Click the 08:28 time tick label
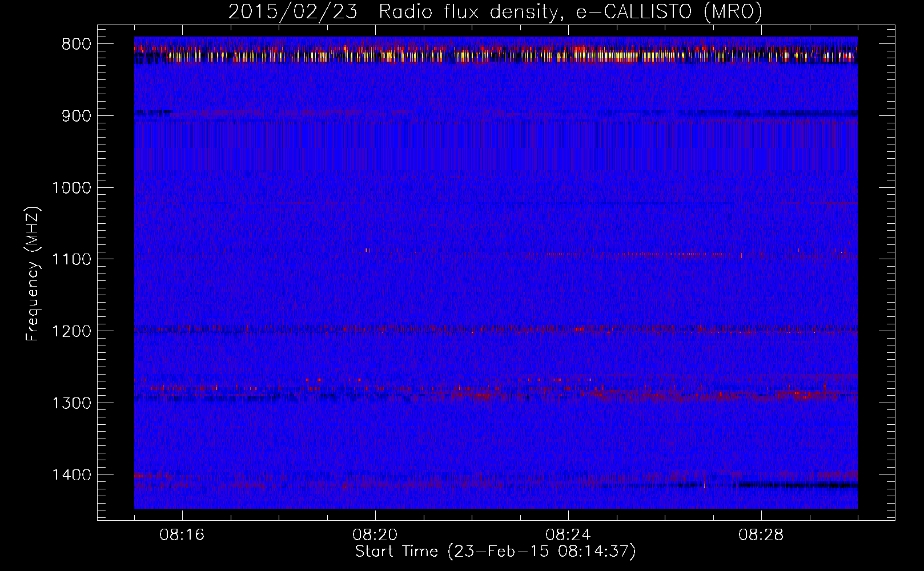This screenshot has width=924, height=571. pyautogui.click(x=761, y=535)
